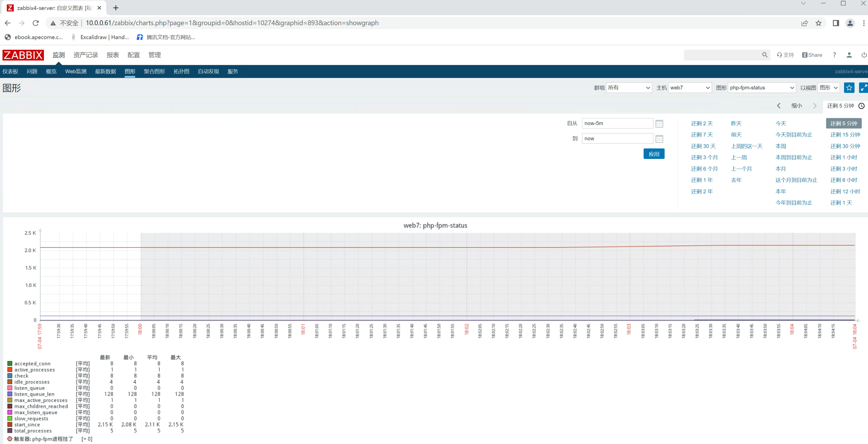This screenshot has height=444, width=868.
Task: Open the 图形 dropdown showing php-fpm-status
Action: click(x=762, y=88)
